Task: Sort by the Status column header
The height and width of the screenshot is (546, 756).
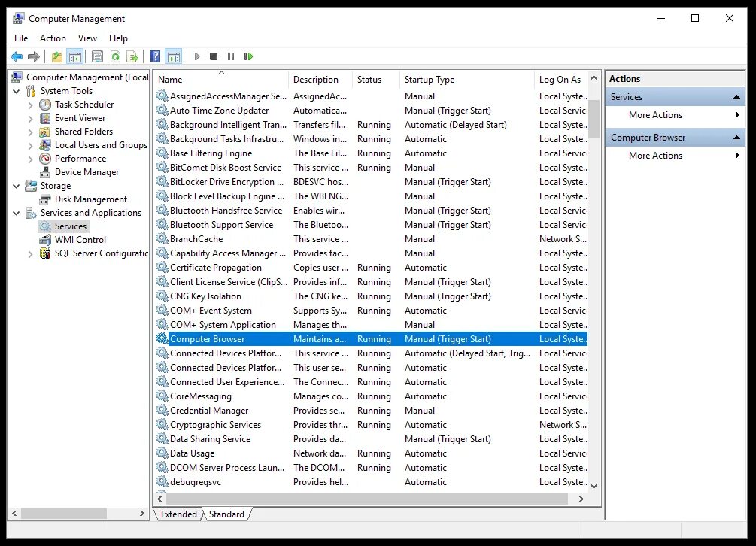Action: [376, 80]
